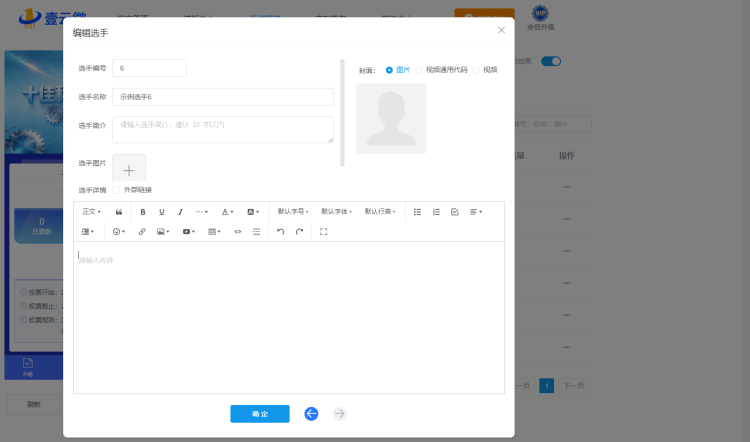Click the cover avatar placeholder thumbnail

tap(391, 119)
